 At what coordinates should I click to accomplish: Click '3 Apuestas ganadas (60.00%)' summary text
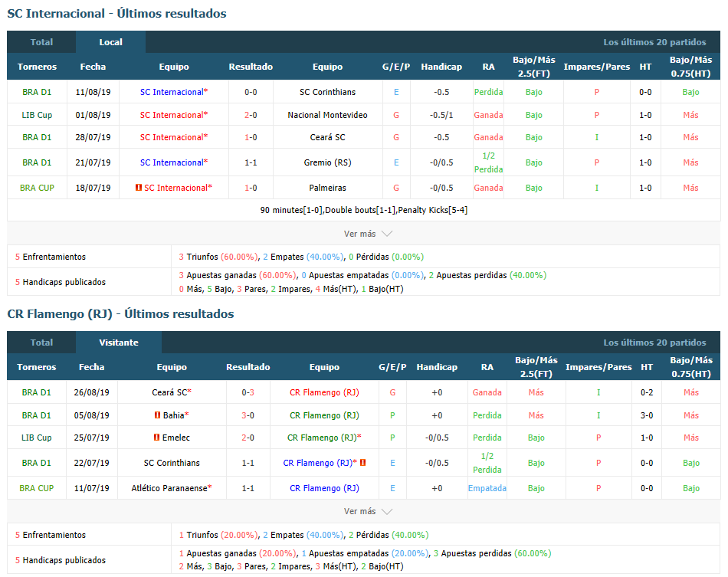(238, 275)
